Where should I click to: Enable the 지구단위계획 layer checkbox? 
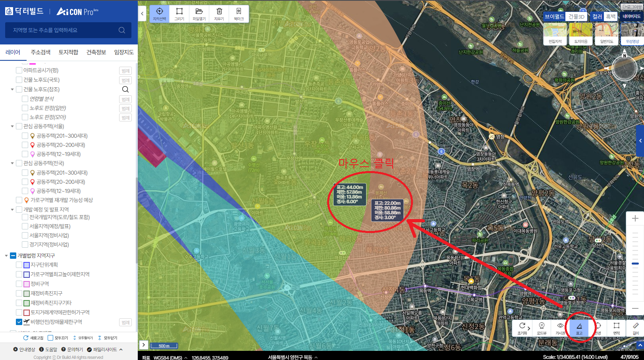19,265
